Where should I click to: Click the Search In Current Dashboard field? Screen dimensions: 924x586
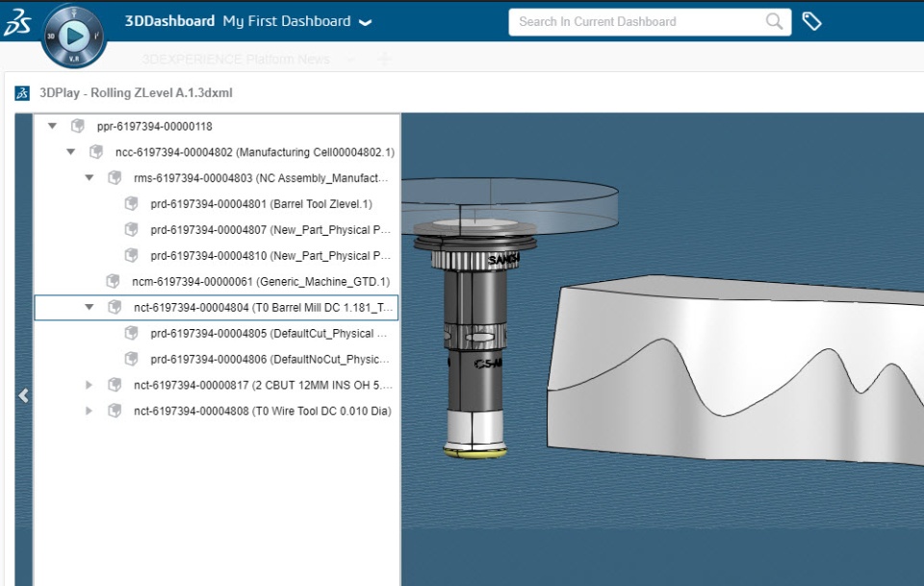pyautogui.click(x=650, y=22)
